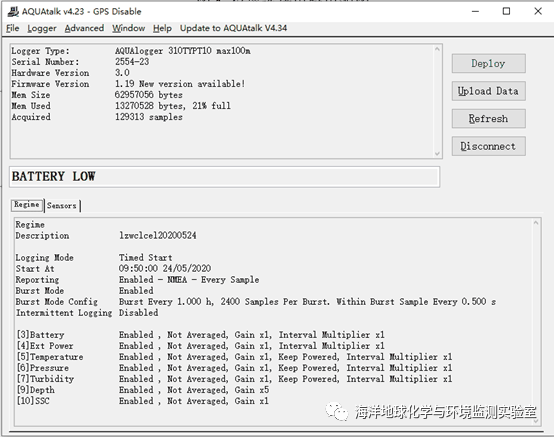Click description value lzwclcel20200524
This screenshot has width=554, height=437.
[x=158, y=236]
